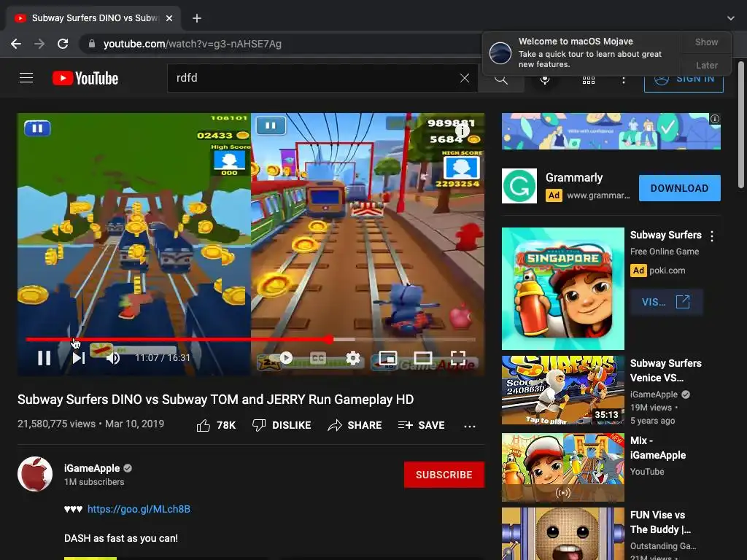Viewport: 747px width, 560px height.
Task: Subscribe to iGameApple channel
Action: [444, 475]
